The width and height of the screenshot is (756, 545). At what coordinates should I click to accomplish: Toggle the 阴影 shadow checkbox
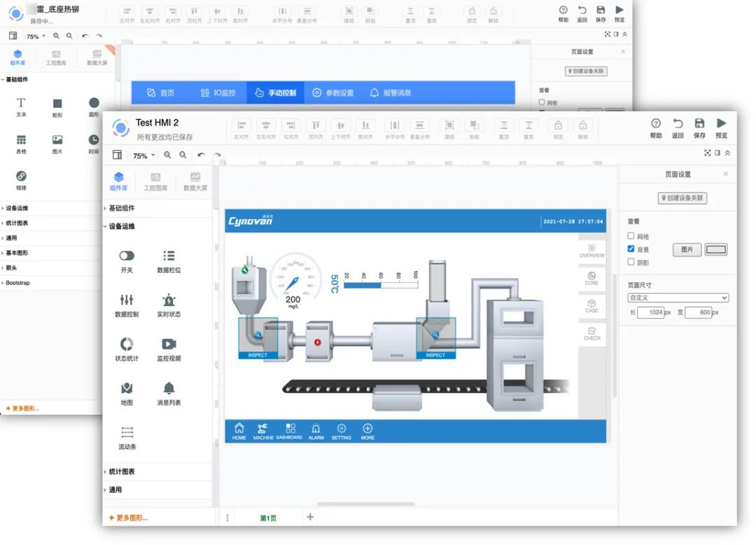(x=631, y=262)
